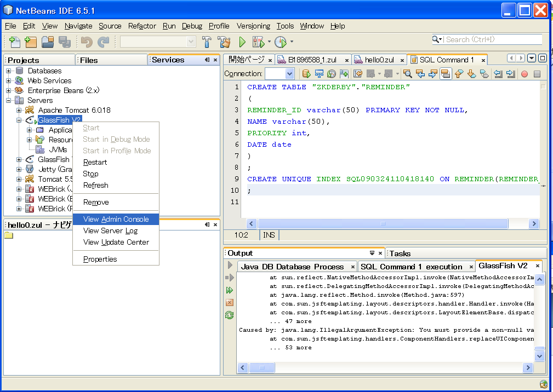
Task: Choose View Update Center from context menu
Action: click(x=116, y=243)
